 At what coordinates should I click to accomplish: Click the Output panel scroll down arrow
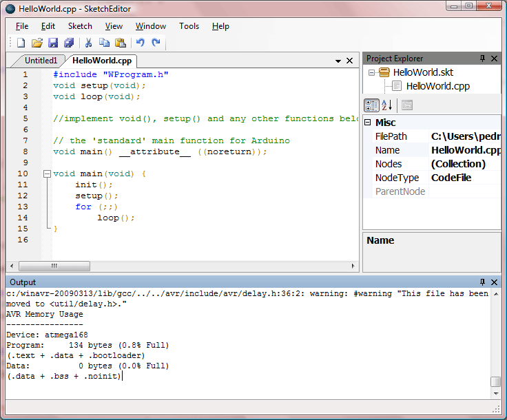pos(496,394)
